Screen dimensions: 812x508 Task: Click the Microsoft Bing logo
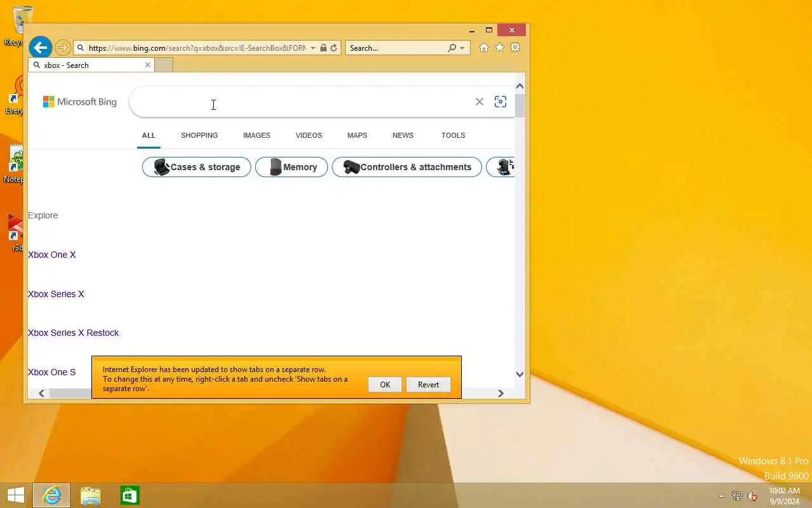80,102
